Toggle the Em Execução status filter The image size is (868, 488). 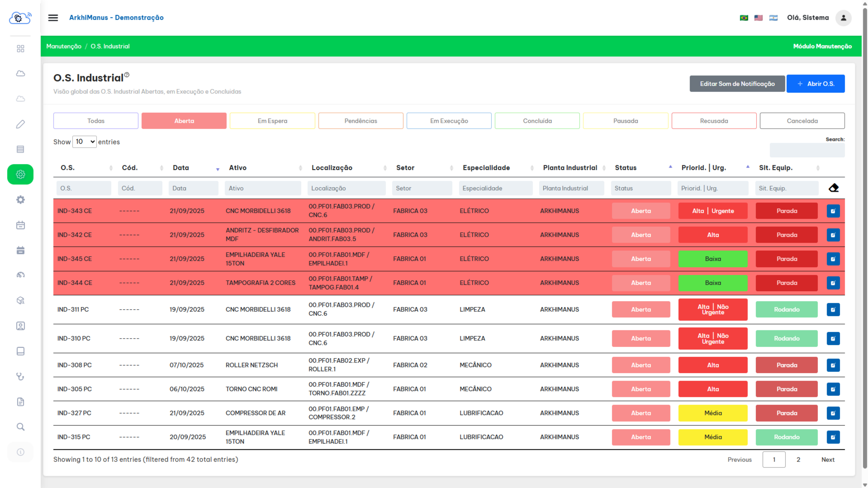coord(449,121)
